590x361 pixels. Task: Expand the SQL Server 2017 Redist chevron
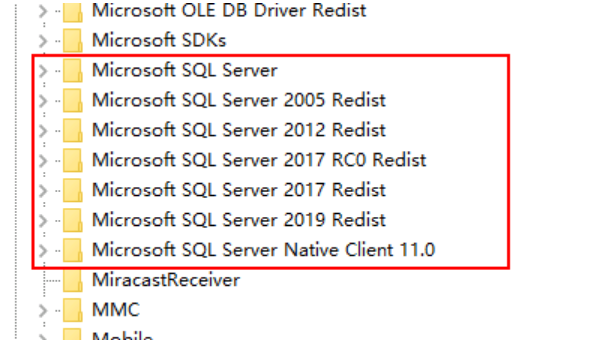[43, 190]
